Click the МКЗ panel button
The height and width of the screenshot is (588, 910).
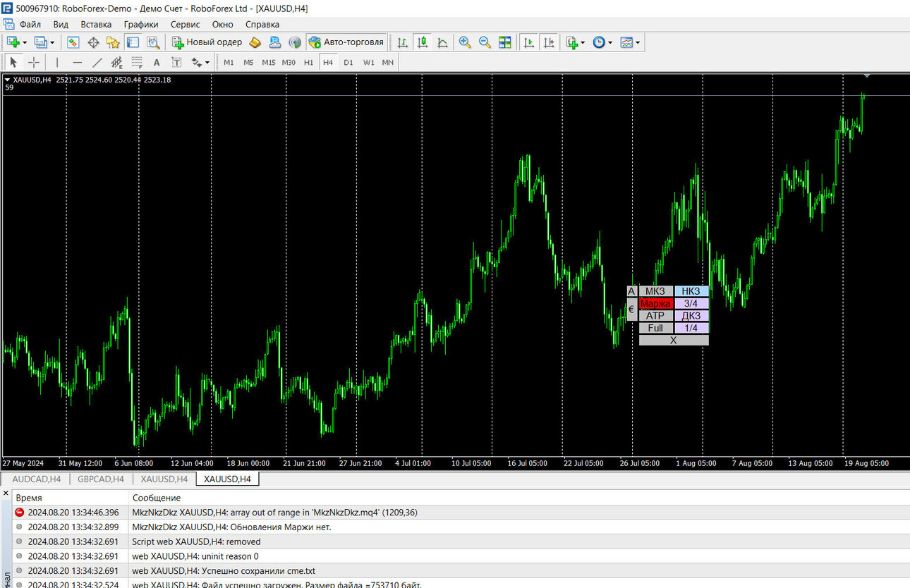pyautogui.click(x=655, y=291)
